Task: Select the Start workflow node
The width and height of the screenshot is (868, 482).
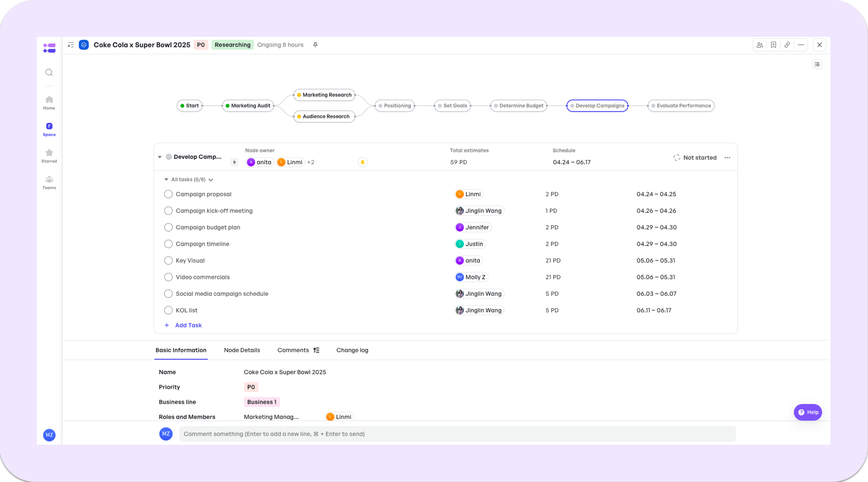Action: (189, 105)
